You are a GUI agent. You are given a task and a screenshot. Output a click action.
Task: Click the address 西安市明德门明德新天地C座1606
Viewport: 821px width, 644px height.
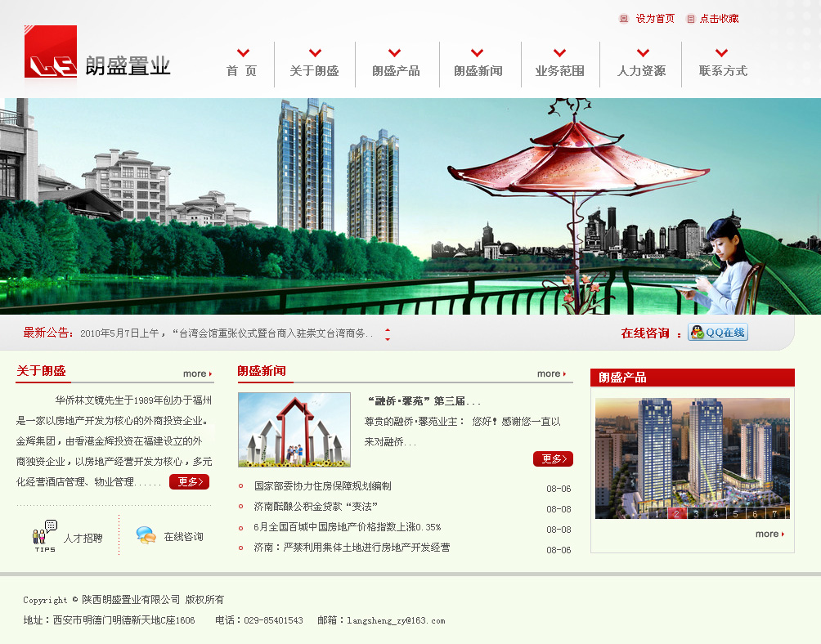coord(123,620)
